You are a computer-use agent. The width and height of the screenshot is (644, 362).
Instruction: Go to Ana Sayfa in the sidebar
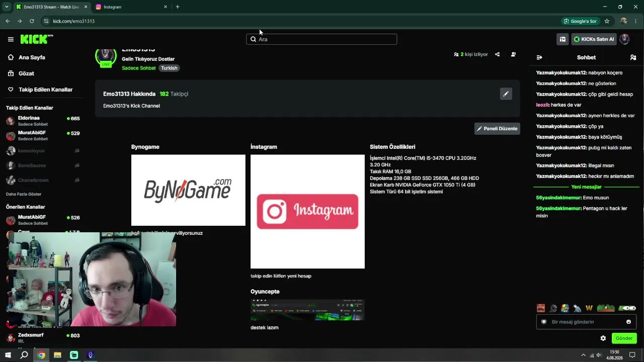(32, 57)
